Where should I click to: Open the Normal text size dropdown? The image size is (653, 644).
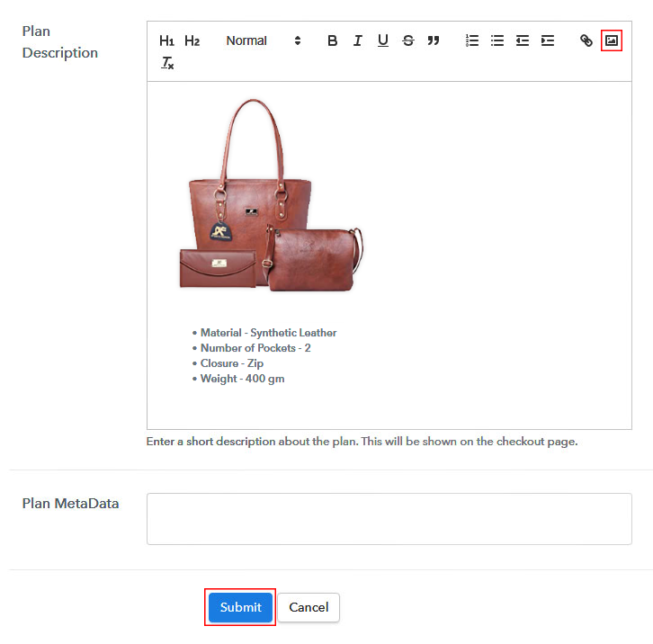(x=264, y=40)
